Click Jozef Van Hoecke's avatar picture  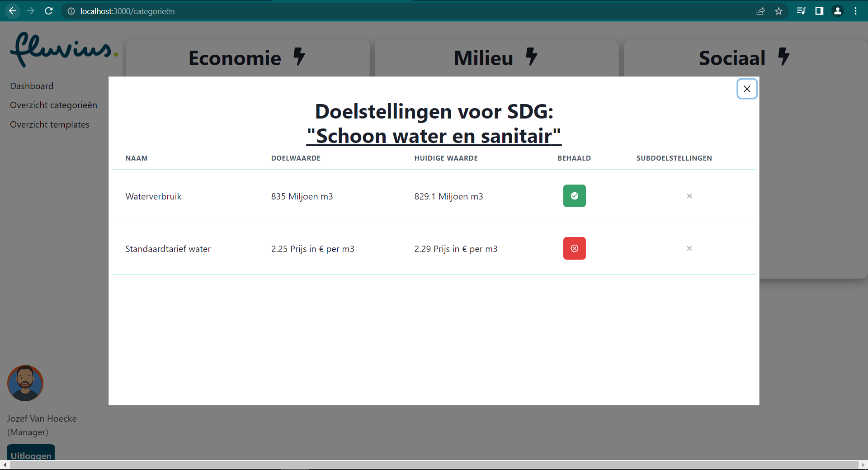pyautogui.click(x=25, y=383)
